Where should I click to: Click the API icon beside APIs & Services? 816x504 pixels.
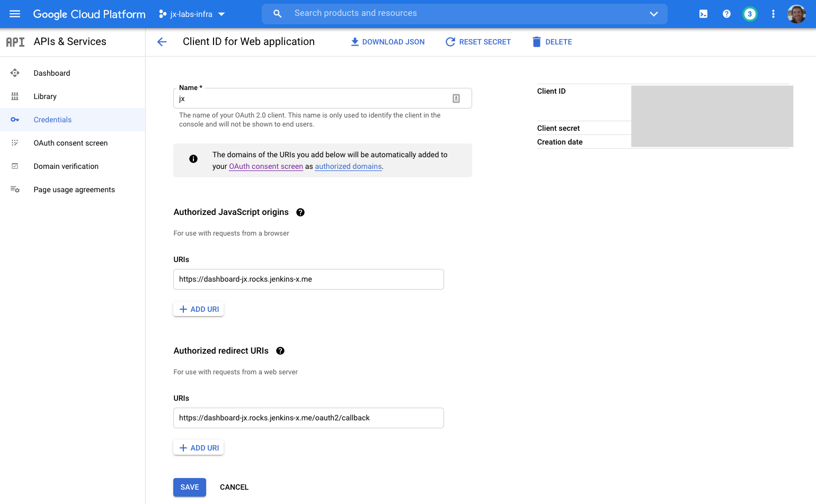pos(15,42)
